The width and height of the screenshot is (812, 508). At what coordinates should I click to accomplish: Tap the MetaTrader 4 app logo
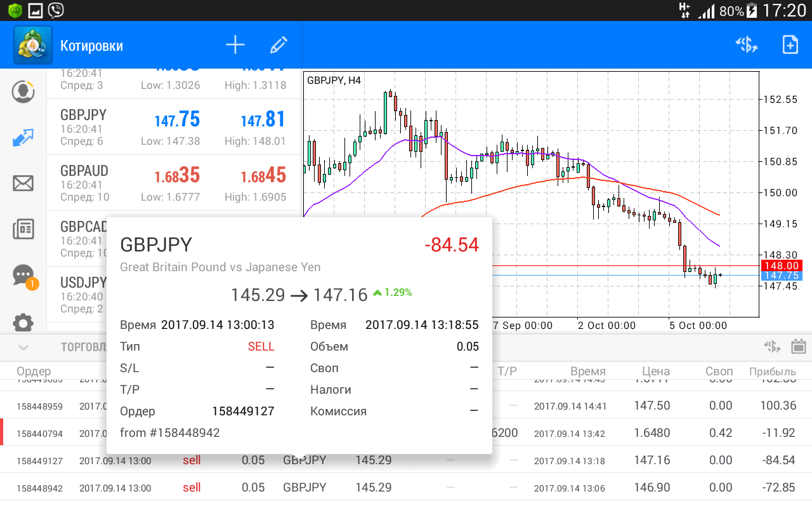point(33,45)
